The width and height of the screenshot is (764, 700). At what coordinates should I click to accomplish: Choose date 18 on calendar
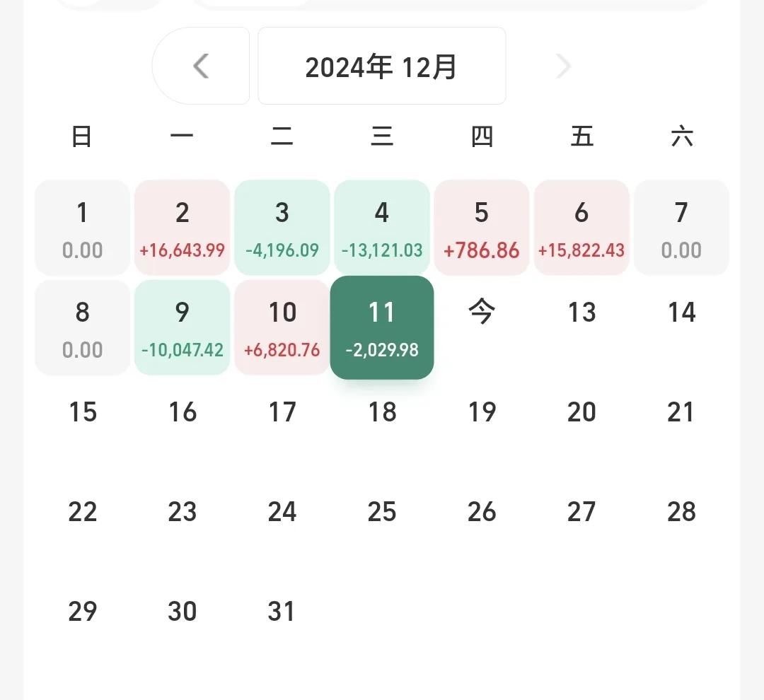click(x=382, y=412)
